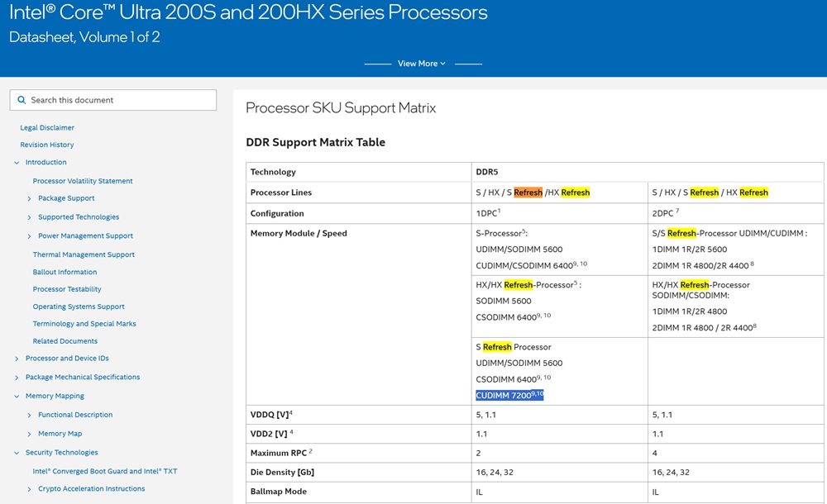Expand the Power Management Support section
827x504 pixels.
pyautogui.click(x=27, y=235)
